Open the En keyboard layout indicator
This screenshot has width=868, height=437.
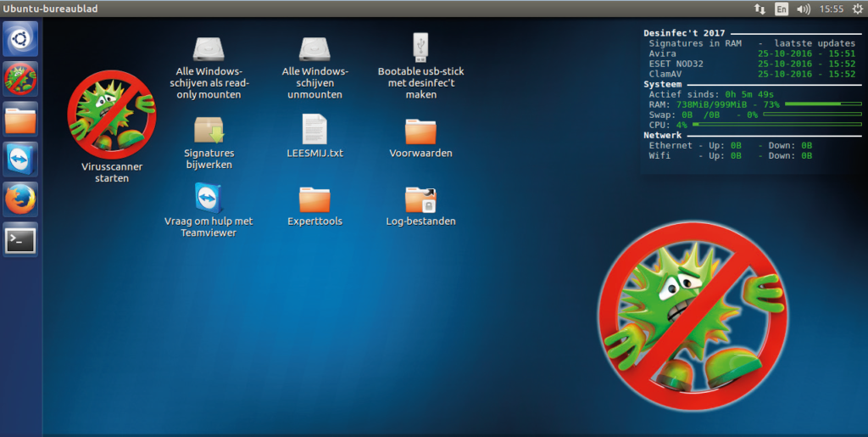pyautogui.click(x=781, y=8)
